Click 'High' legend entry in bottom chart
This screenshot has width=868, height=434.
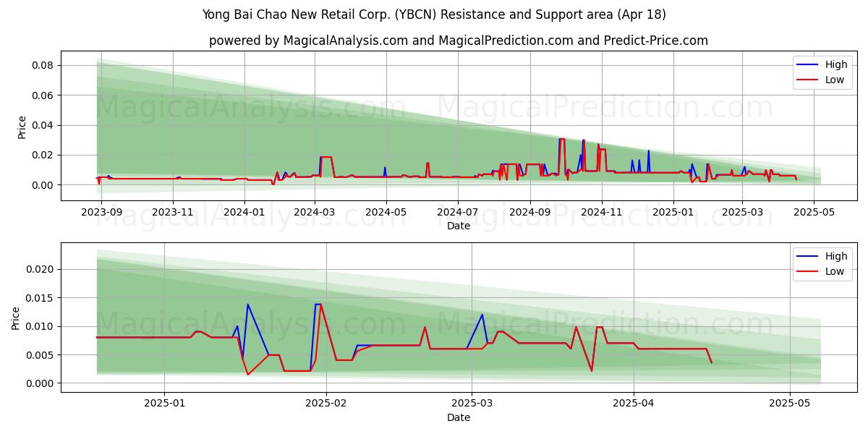tap(836, 256)
